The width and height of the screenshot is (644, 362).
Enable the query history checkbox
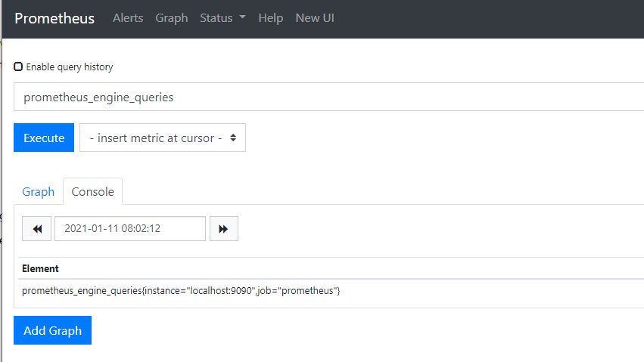point(18,67)
